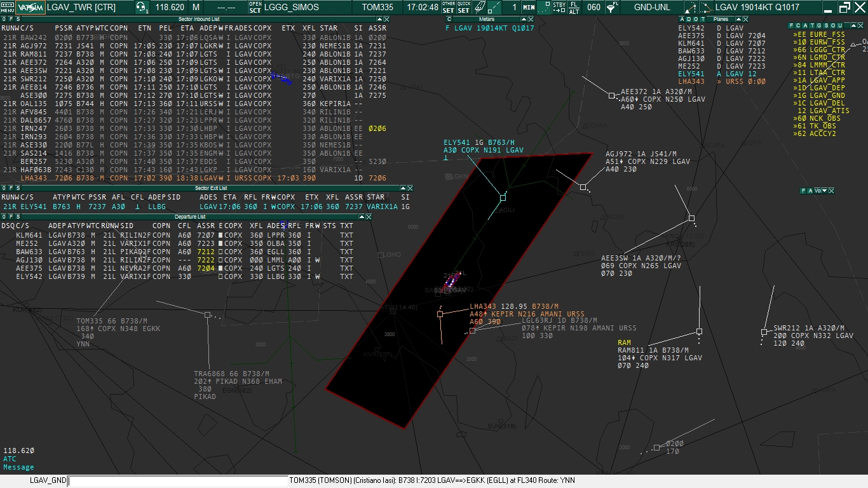Select RAM811 row in Sector Inbound List

194,54
